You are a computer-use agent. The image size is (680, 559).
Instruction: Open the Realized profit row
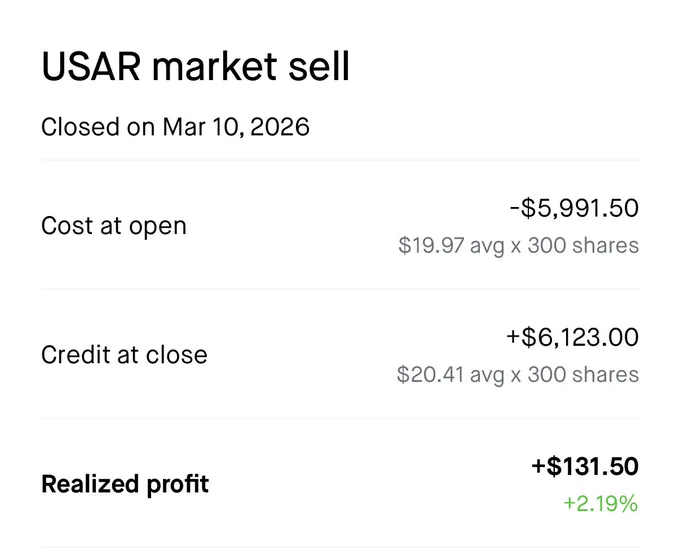pyautogui.click(x=340, y=483)
